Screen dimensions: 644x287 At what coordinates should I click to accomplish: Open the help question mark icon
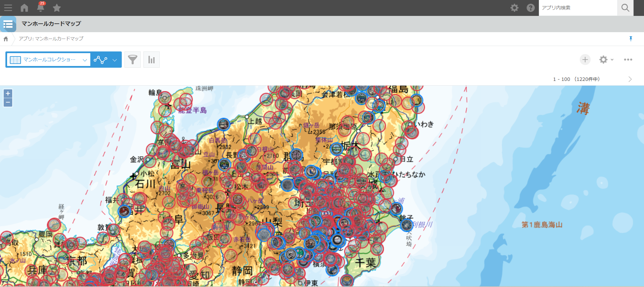(x=530, y=8)
